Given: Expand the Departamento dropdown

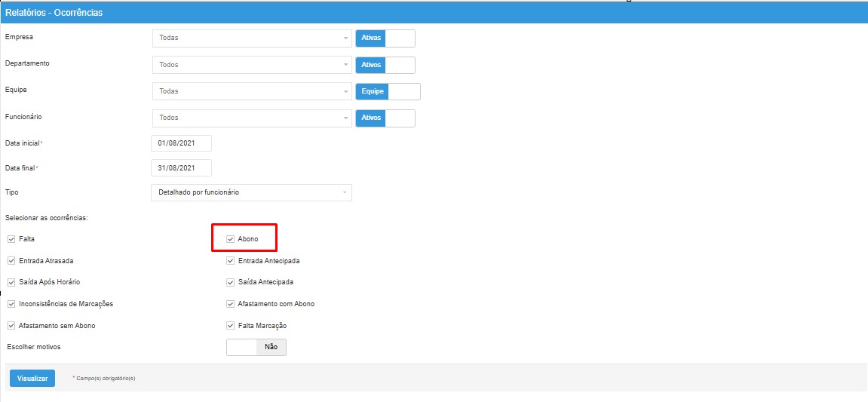Looking at the screenshot, I should 251,65.
